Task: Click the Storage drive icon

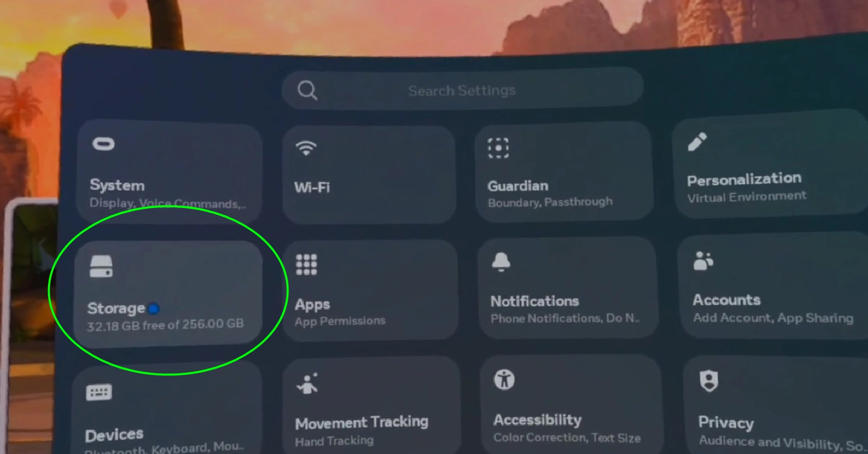Action: point(101,267)
